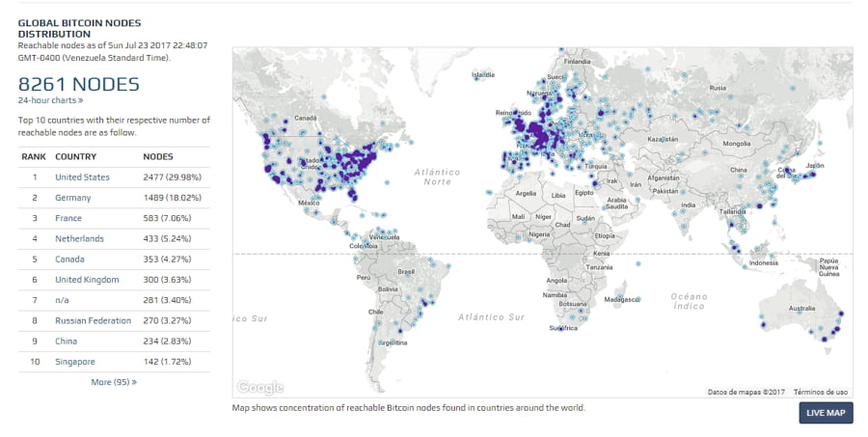This screenshot has height=437, width=868.
Task: Select United Kingdom in the table
Action: pos(87,280)
